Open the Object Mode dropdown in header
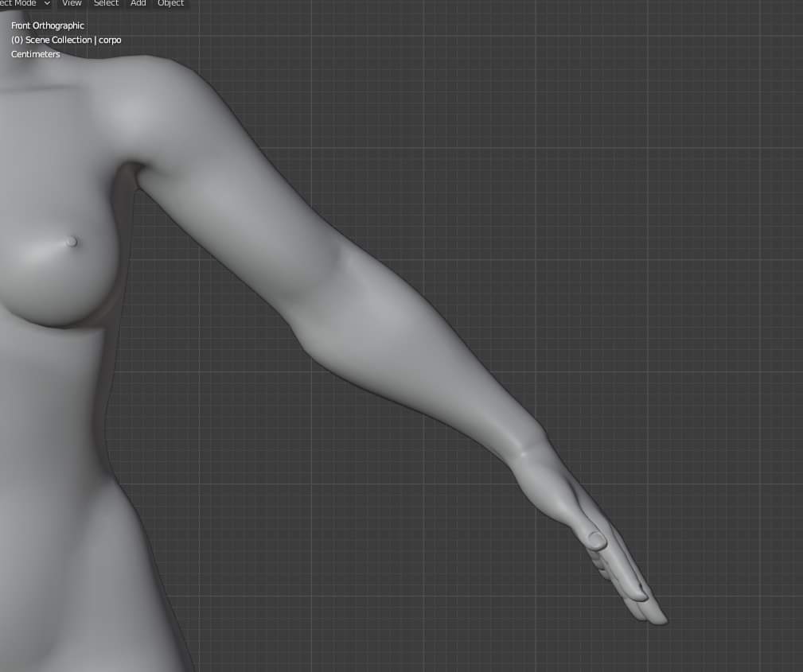 (x=25, y=3)
